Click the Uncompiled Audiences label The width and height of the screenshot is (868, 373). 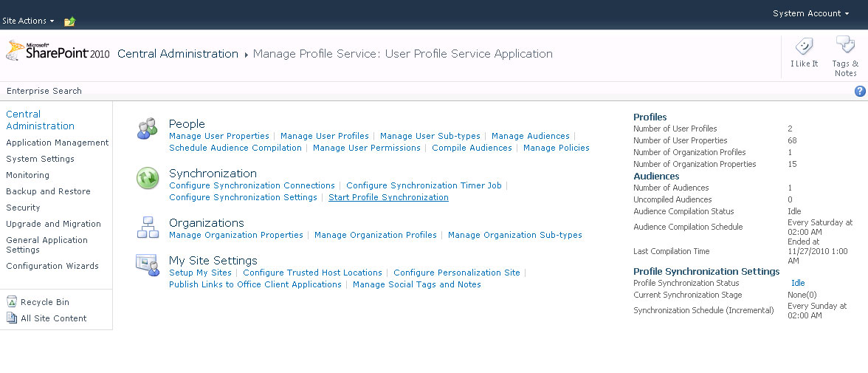coord(672,199)
